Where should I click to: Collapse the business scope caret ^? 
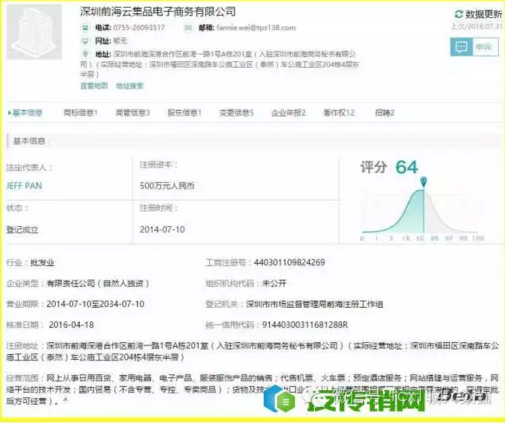click(x=65, y=400)
